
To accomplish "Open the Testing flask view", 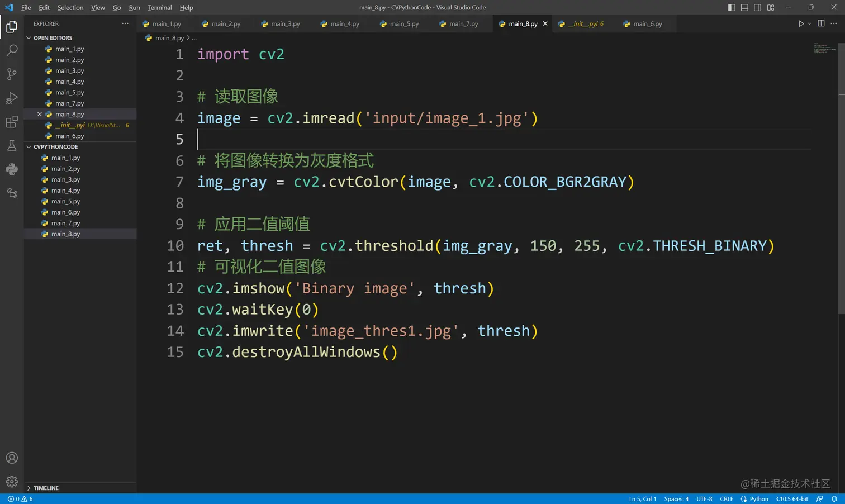I will tap(12, 146).
